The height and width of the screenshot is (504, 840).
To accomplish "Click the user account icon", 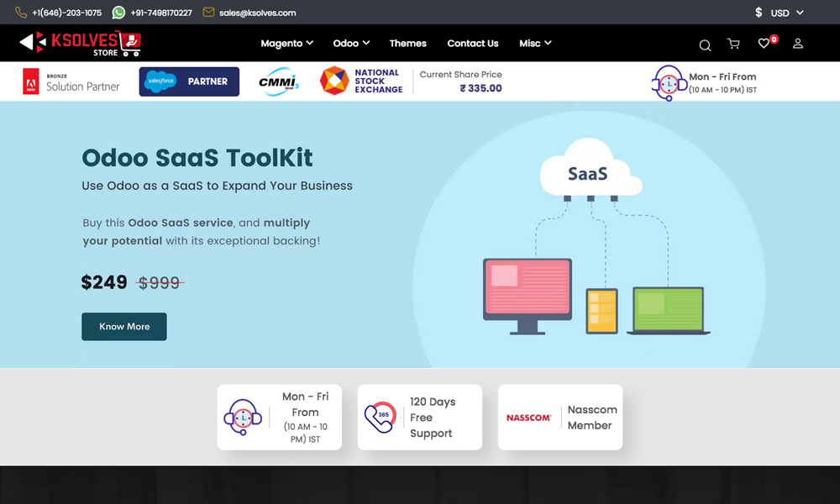I will tap(798, 44).
